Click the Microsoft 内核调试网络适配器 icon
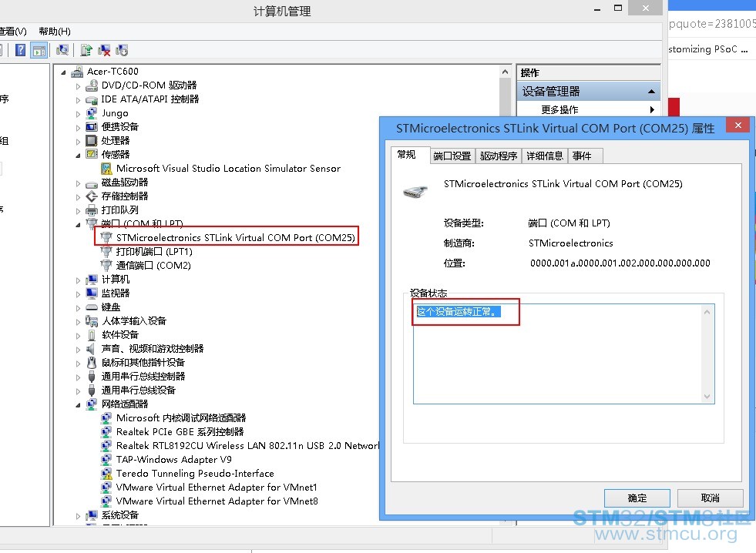Image resolution: width=756 pixels, height=553 pixels. pos(106,418)
